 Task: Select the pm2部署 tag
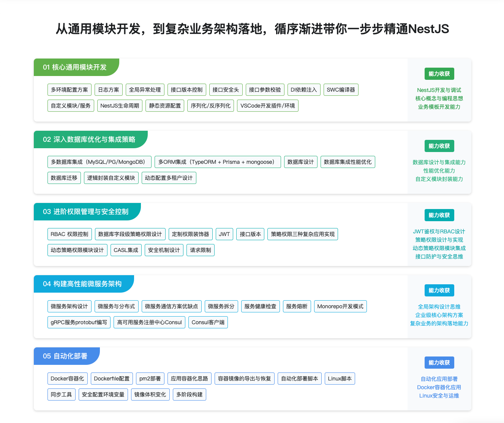150,379
